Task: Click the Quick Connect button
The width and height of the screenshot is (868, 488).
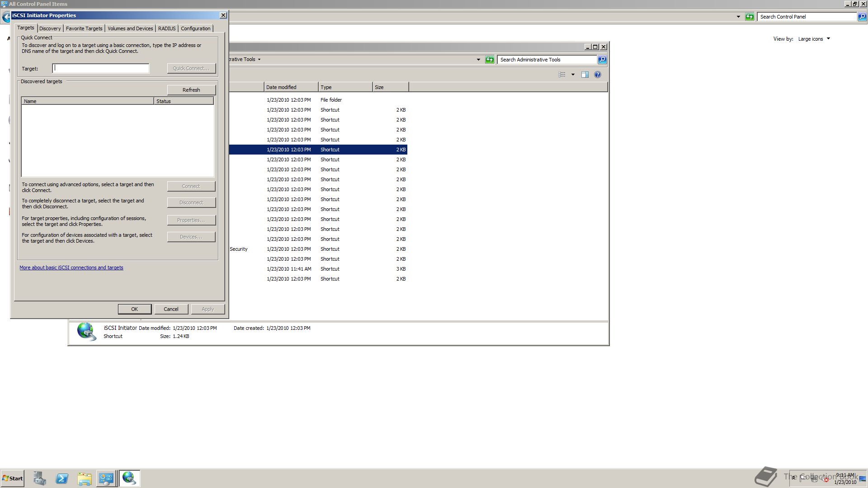Action: (191, 68)
